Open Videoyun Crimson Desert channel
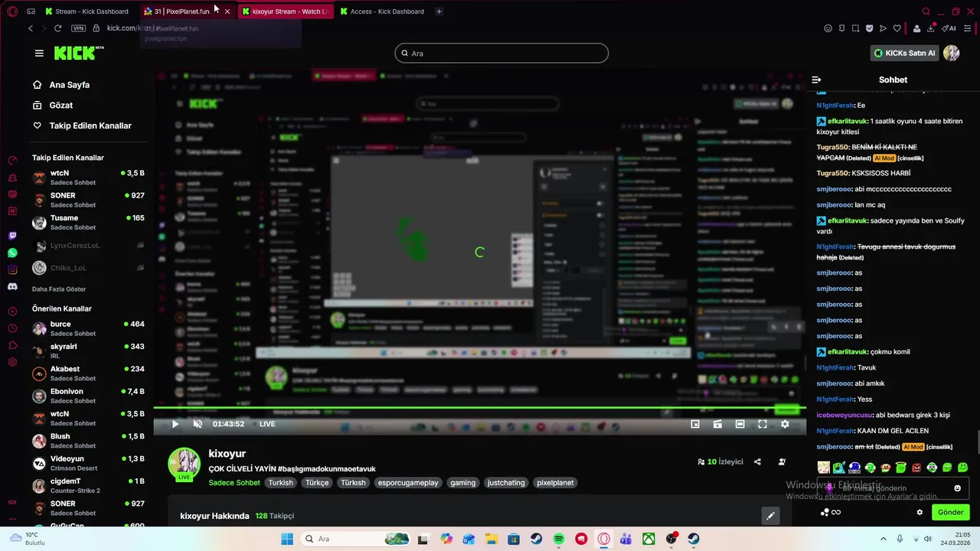 [x=88, y=463]
